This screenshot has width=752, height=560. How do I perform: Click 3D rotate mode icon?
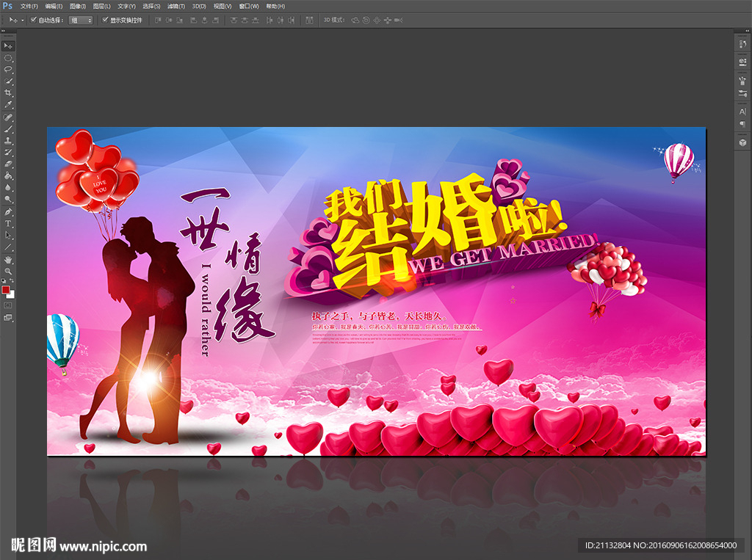point(355,20)
